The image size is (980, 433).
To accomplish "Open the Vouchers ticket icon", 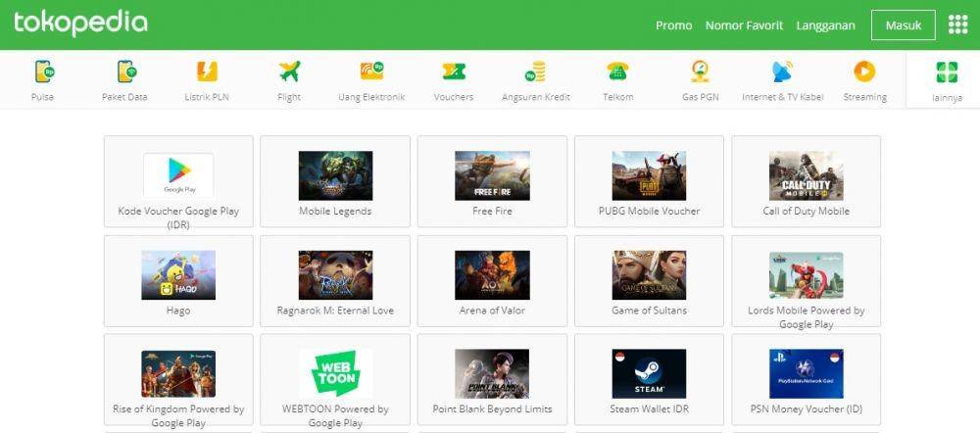I will click(454, 72).
